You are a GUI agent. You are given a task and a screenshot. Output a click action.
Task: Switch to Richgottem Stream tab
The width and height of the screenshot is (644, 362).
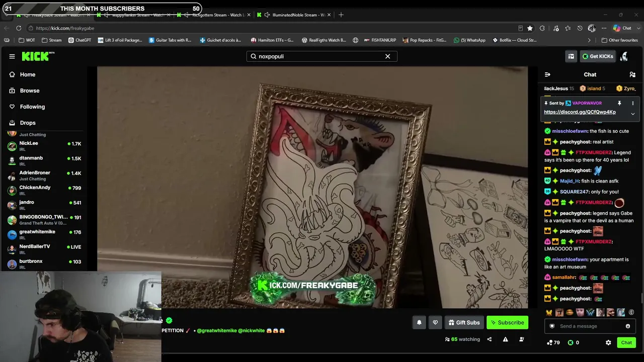[x=215, y=15]
